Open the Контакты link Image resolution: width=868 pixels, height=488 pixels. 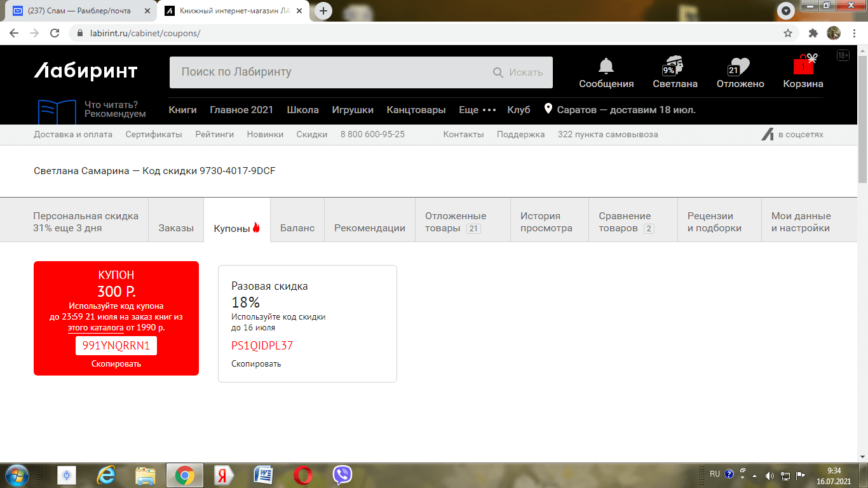(464, 134)
